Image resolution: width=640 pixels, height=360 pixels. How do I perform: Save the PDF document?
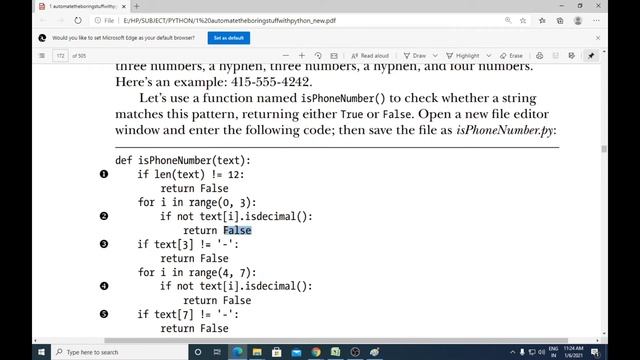[x=556, y=56]
